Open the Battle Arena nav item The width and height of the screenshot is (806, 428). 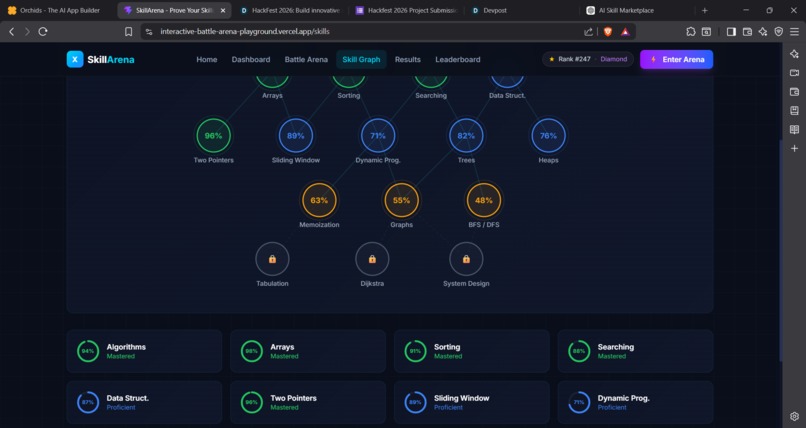tap(306, 59)
